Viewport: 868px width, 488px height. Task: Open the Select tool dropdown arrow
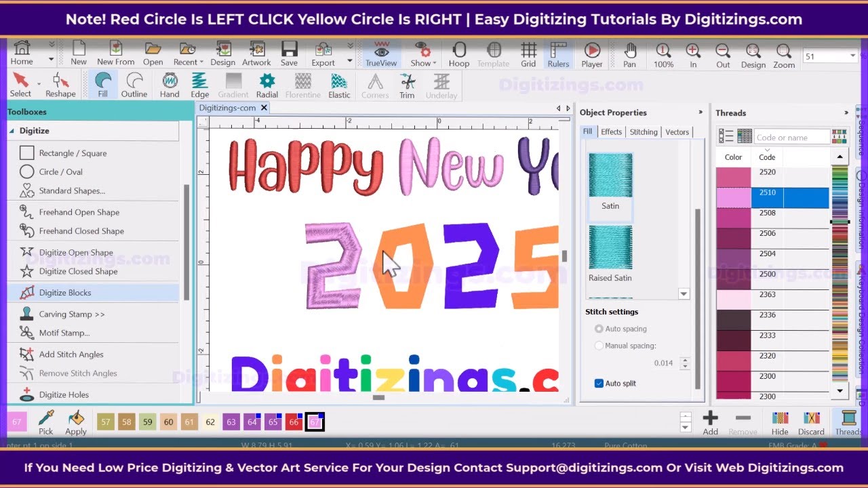tap(39, 83)
